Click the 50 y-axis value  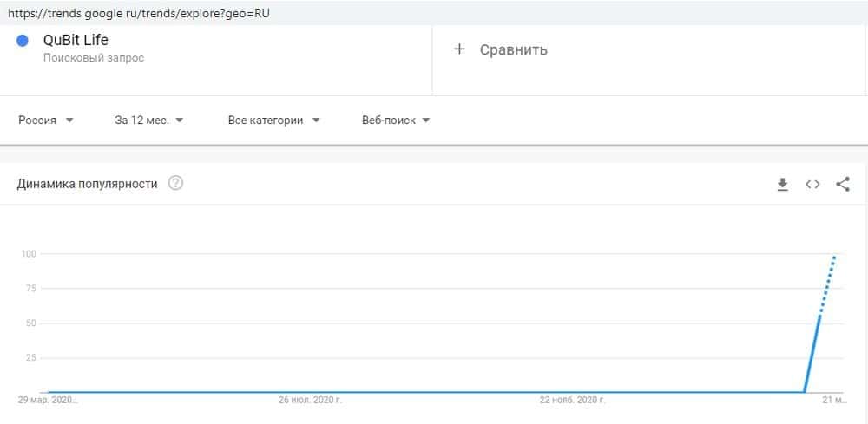coord(31,323)
